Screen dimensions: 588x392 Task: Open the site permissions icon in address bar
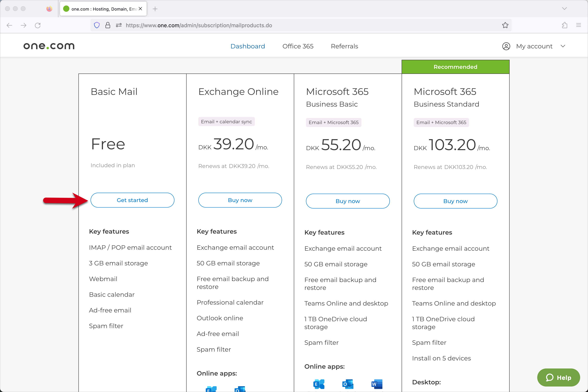tap(119, 25)
